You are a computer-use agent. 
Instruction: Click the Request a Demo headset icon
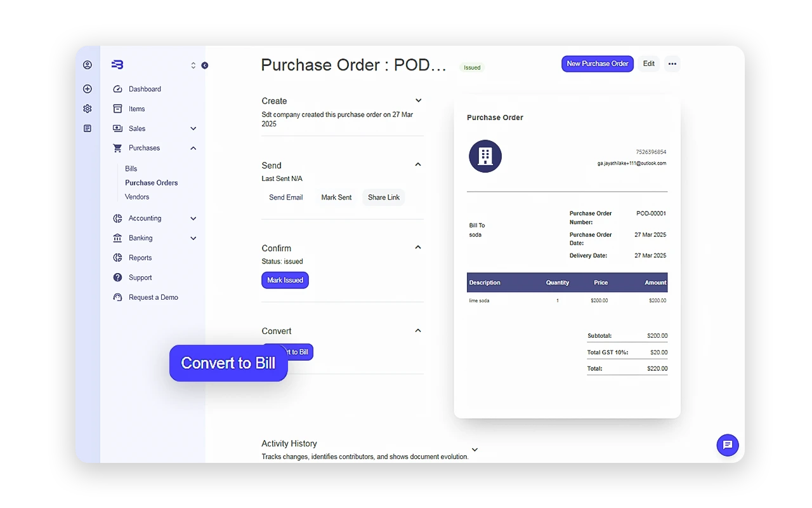pos(117,297)
